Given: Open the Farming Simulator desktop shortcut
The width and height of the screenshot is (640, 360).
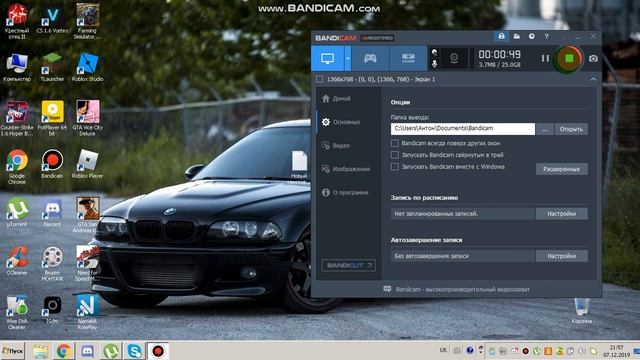Looking at the screenshot, I should (x=87, y=21).
